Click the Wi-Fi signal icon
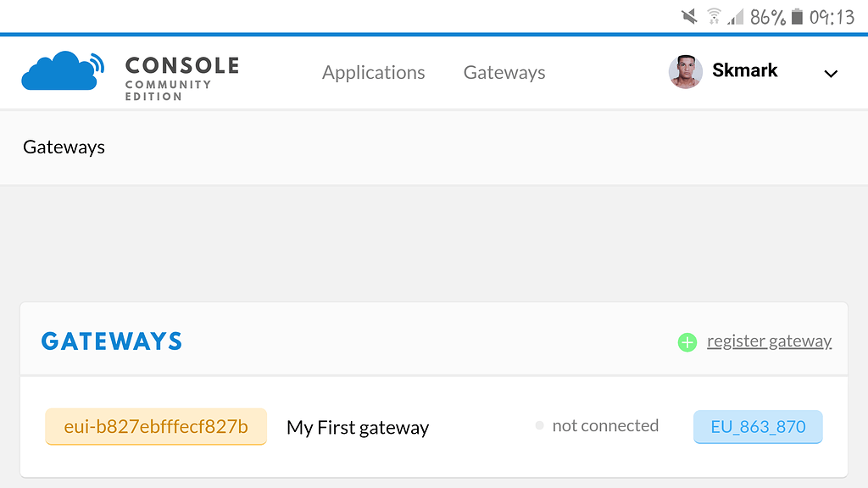Viewport: 868px width, 488px height. [x=715, y=15]
